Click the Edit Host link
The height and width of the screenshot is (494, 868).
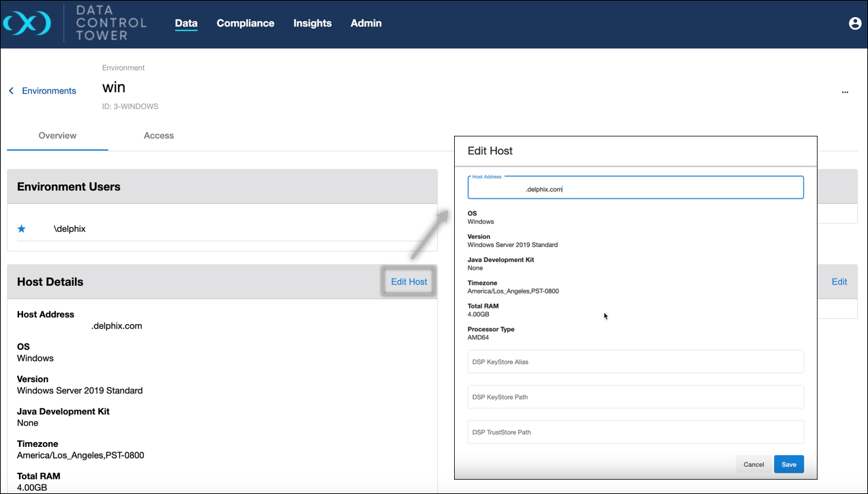point(409,282)
